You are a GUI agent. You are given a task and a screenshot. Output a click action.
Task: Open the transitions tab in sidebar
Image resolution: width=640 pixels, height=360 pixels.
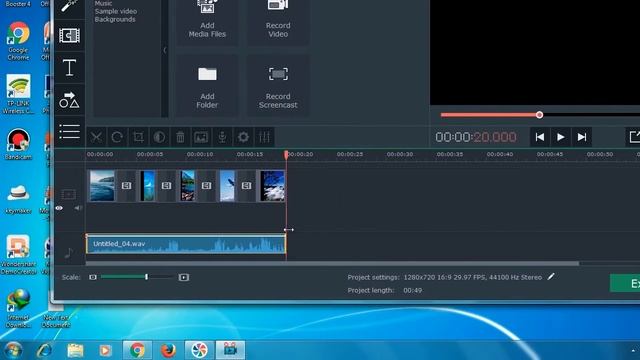(x=69, y=35)
